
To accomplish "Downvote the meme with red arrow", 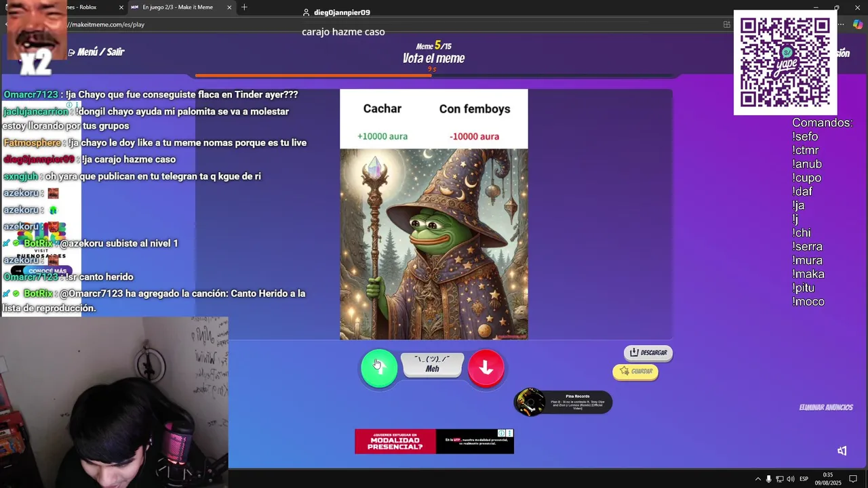I will click(486, 368).
